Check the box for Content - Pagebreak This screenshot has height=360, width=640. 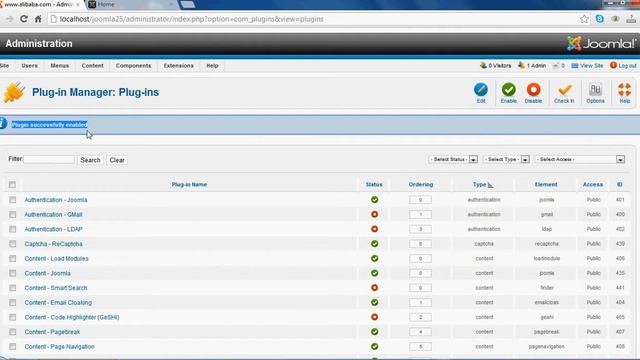13,332
